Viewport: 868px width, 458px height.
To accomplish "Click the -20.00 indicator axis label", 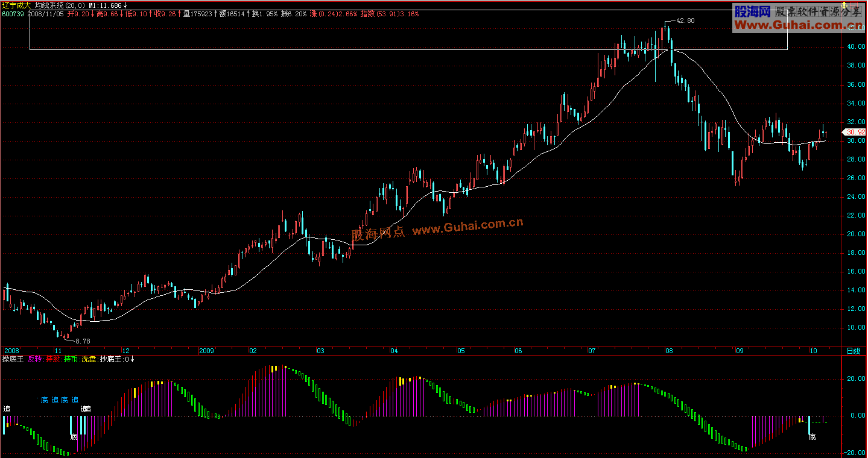I will (x=856, y=453).
